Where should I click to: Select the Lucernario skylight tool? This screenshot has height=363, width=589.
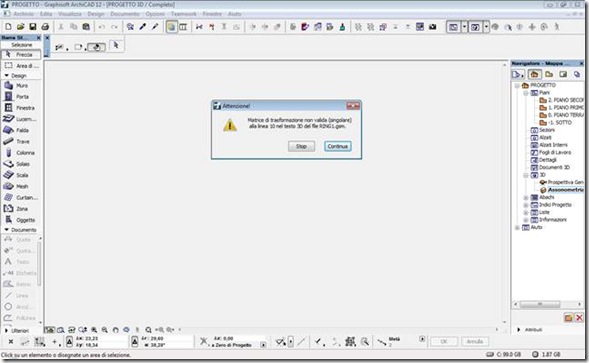pos(21,119)
